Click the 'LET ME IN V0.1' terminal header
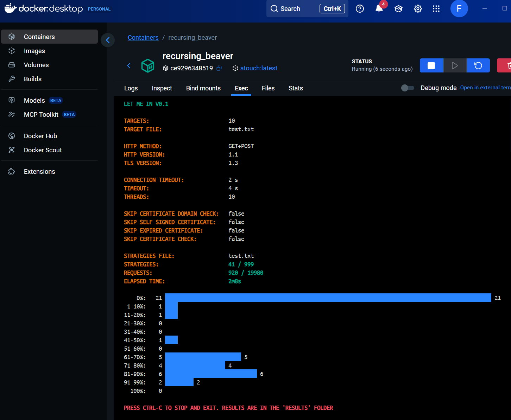This screenshot has width=511, height=420. click(x=146, y=104)
